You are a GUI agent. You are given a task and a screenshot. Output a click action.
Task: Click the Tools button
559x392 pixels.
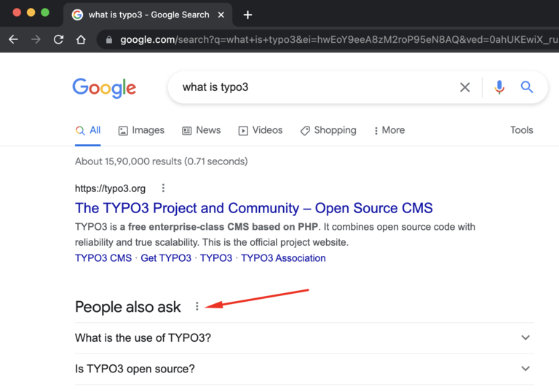521,130
